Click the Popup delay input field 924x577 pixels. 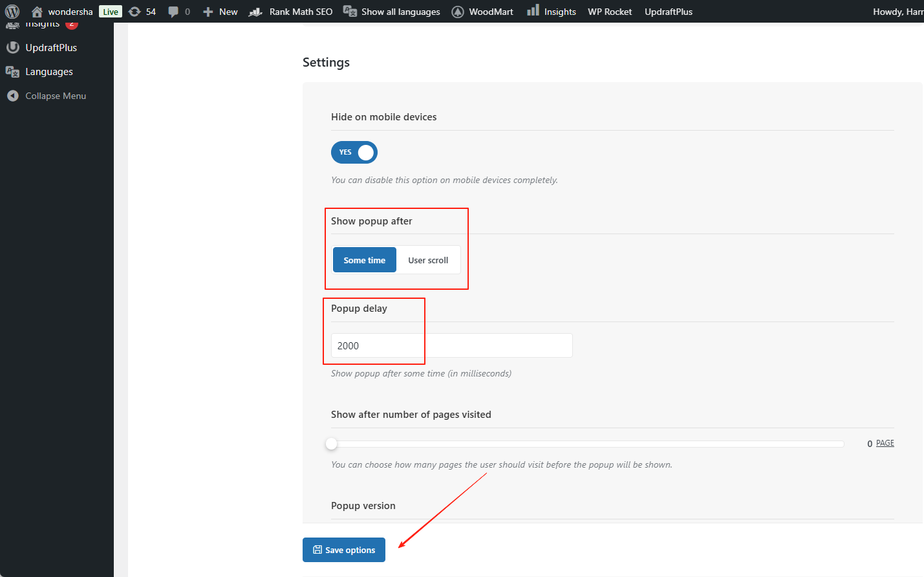451,345
